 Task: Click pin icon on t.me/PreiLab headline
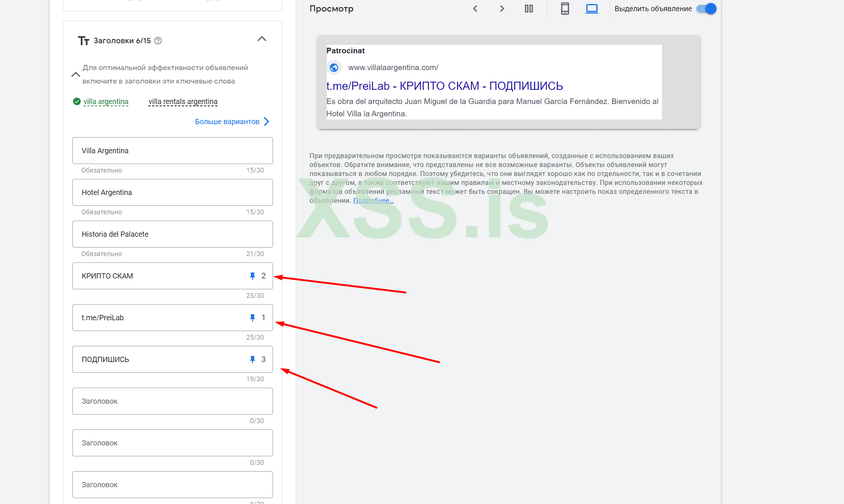(252, 318)
